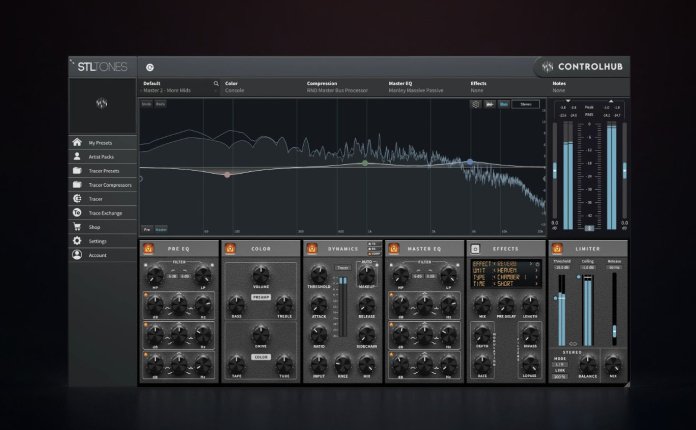This screenshot has height=430, width=696.
Task: Click the Volume knob in Color
Action: pyautogui.click(x=261, y=275)
